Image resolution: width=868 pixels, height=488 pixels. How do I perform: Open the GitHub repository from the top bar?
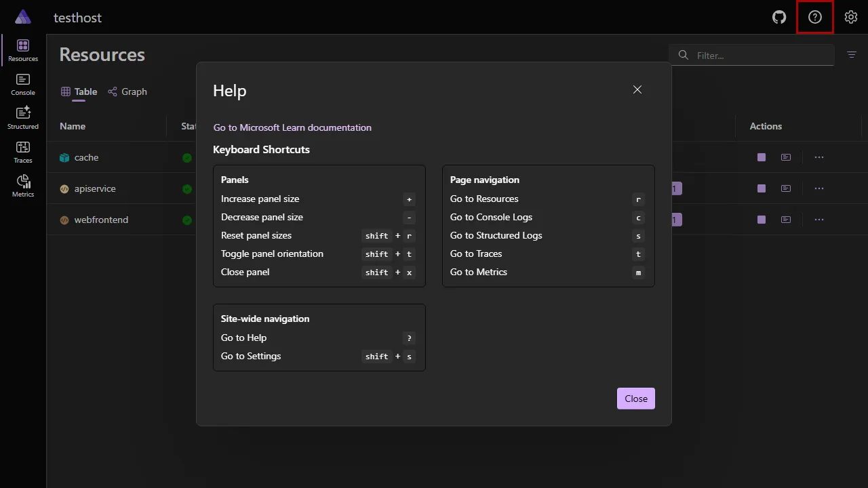[778, 17]
